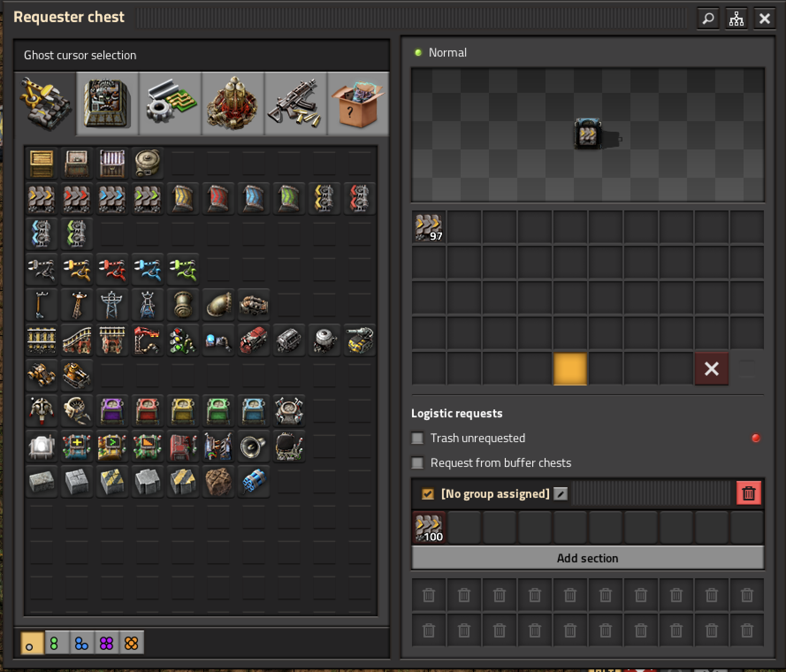Enable Request from buffer chests
Screen dimensions: 786x672
coord(417,462)
